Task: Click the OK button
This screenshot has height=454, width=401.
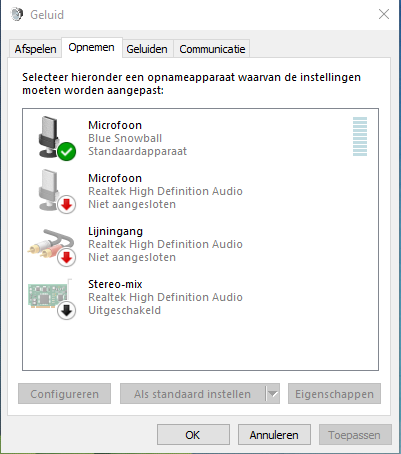Action: [x=193, y=435]
